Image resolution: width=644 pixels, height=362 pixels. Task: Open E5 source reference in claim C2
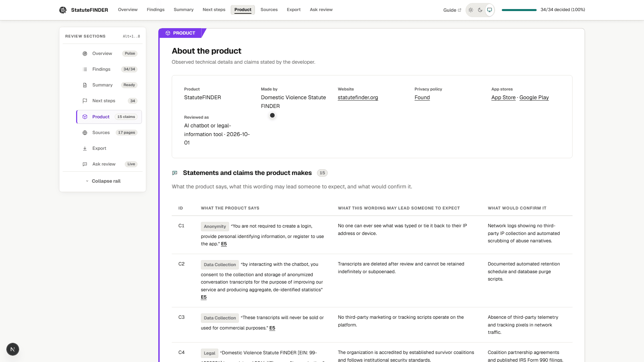point(204,297)
